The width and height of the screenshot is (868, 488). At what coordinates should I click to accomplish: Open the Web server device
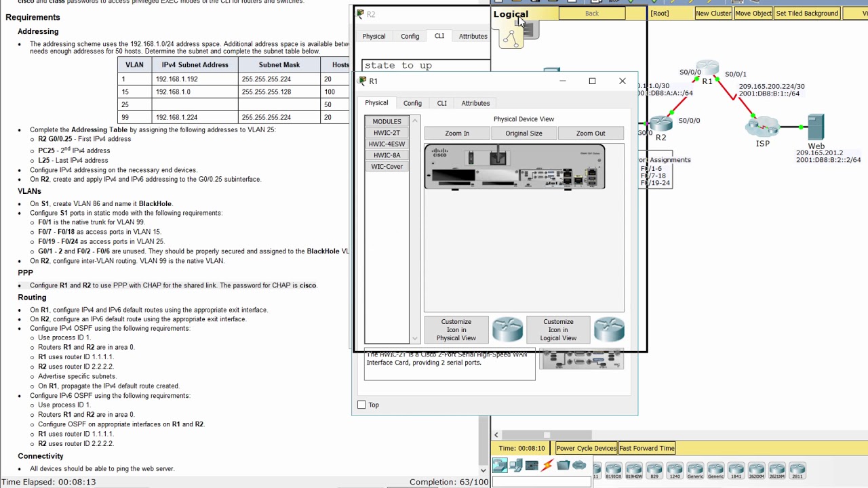[x=816, y=128]
